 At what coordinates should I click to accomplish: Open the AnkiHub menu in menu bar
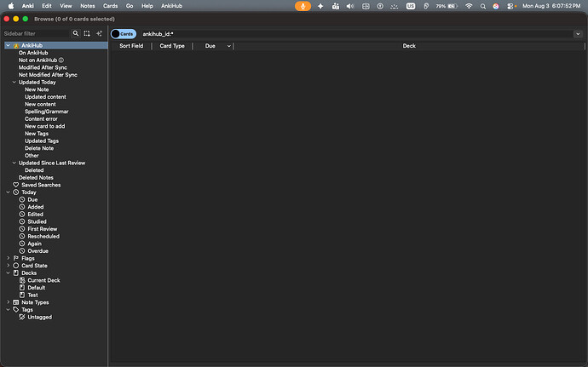coord(172,6)
